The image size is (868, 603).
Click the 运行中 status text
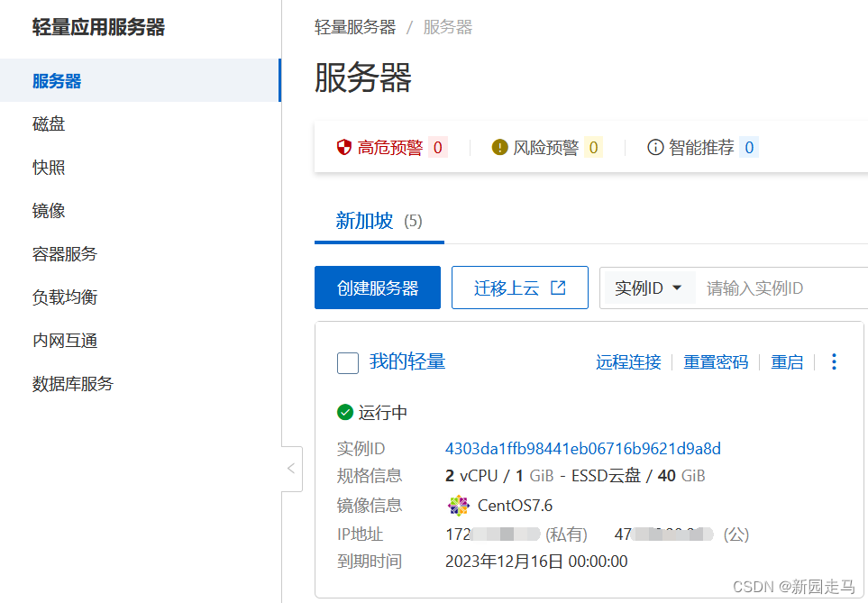(382, 413)
